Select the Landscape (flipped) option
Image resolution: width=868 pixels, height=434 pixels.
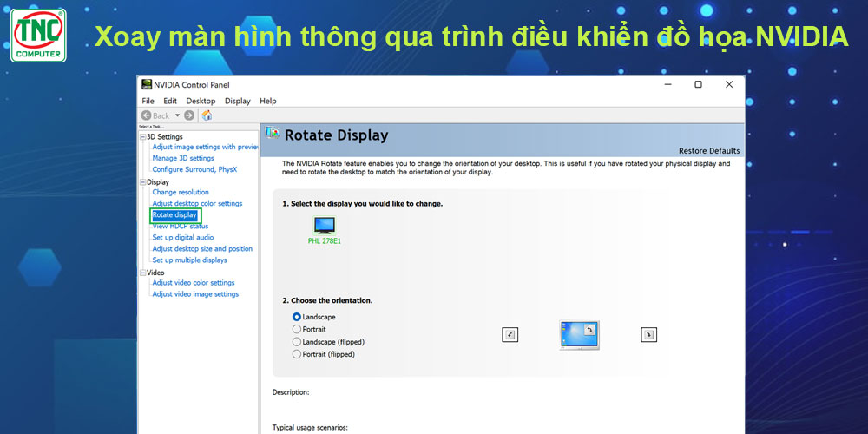coord(328,342)
